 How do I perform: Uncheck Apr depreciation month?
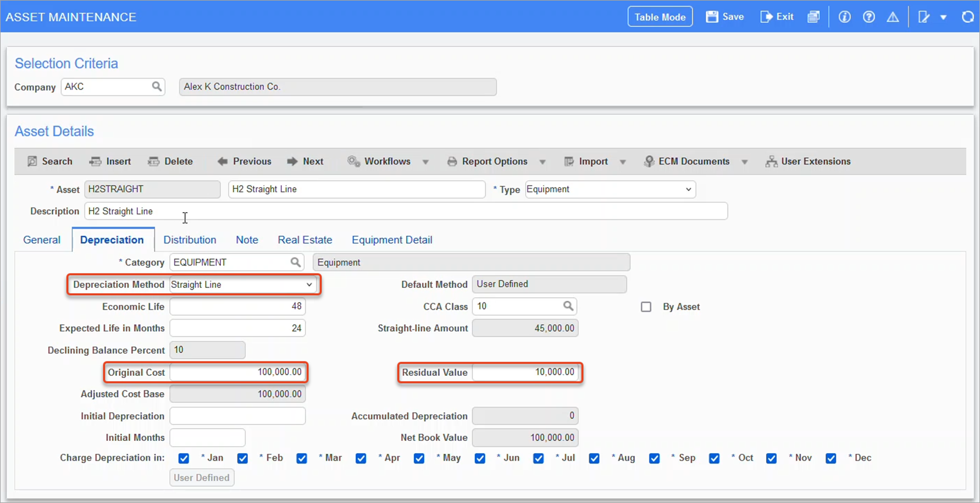coord(360,458)
